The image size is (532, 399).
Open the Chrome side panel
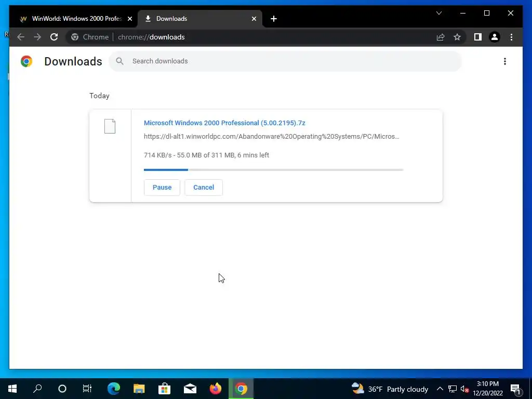(478, 37)
